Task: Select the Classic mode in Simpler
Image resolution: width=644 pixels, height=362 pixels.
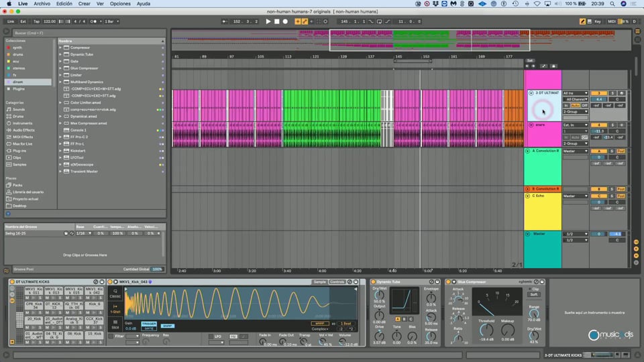Action: click(115, 294)
